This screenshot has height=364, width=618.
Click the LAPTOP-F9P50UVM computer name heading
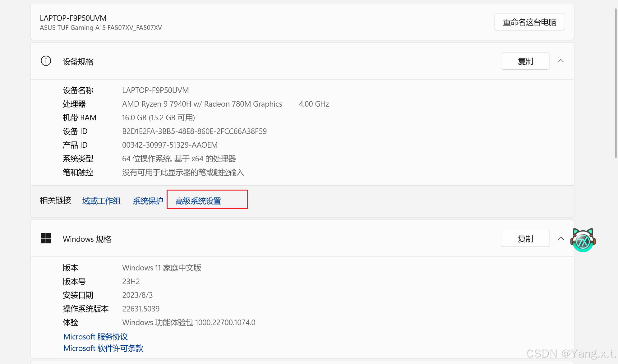73,18
